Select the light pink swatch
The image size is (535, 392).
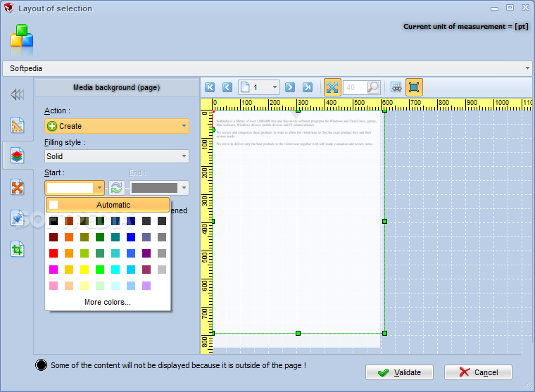click(x=53, y=286)
